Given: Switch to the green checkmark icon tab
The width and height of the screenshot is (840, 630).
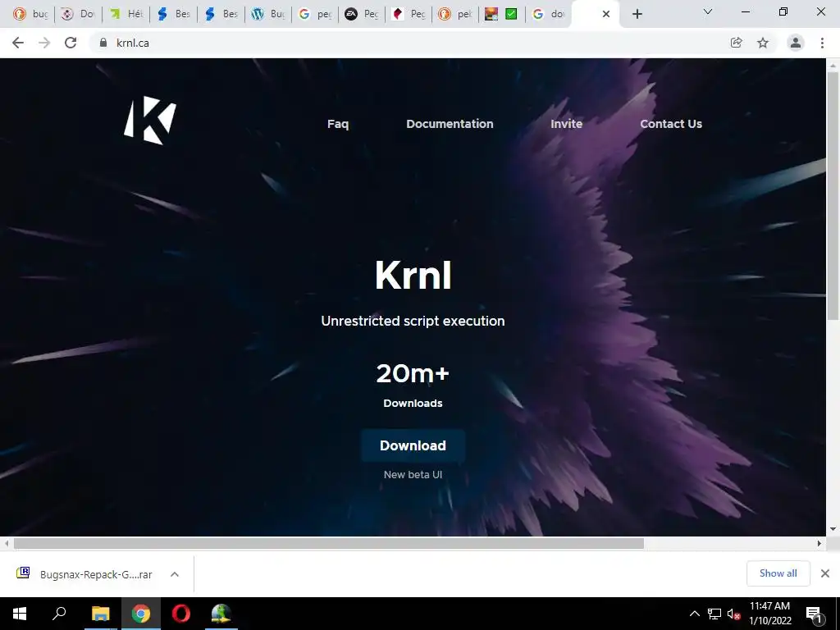Looking at the screenshot, I should pyautogui.click(x=511, y=14).
